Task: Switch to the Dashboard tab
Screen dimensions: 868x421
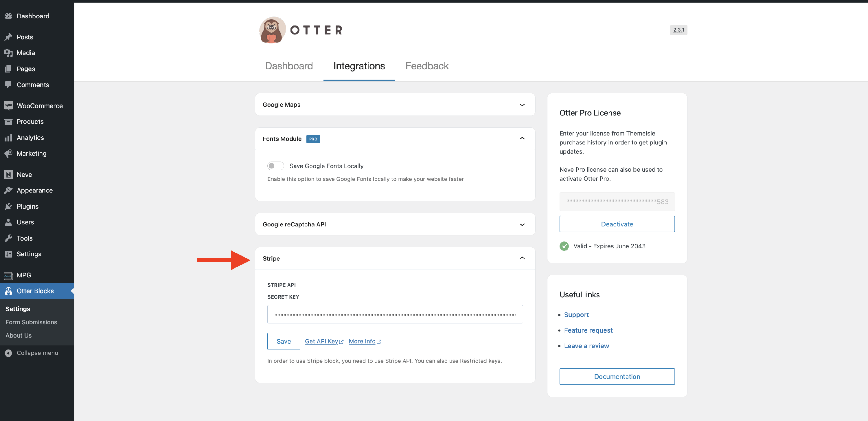Action: click(x=289, y=66)
